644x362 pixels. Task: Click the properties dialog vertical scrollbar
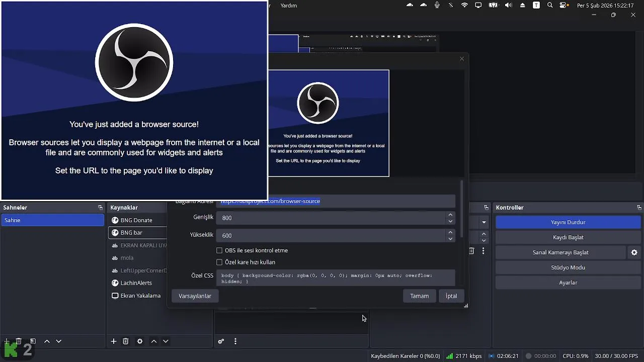pyautogui.click(x=461, y=209)
